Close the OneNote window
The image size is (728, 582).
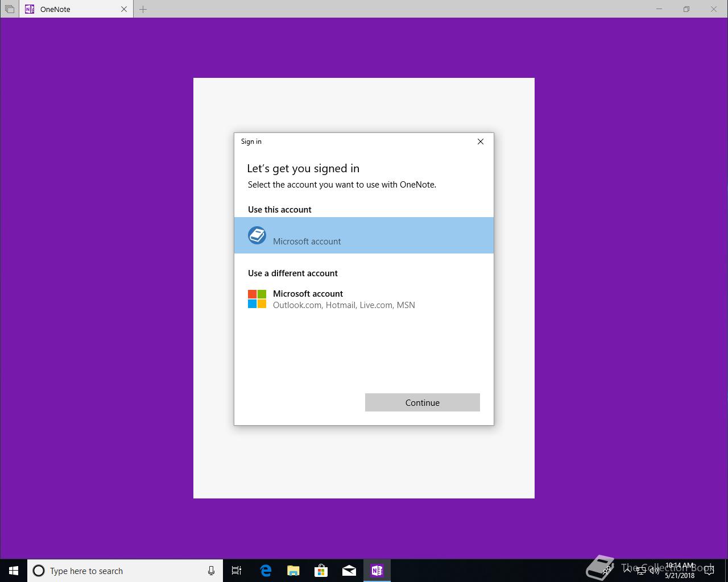(714, 9)
